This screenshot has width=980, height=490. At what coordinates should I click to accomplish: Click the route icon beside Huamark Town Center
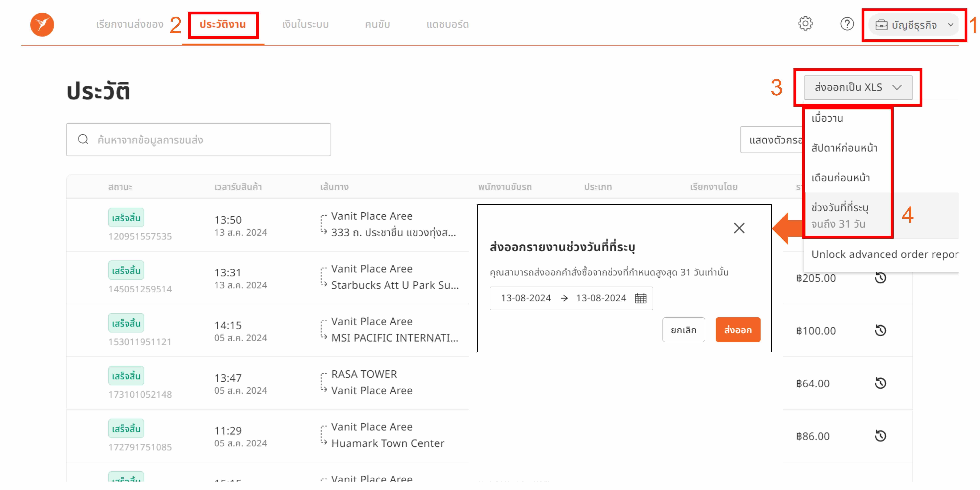coord(323,435)
